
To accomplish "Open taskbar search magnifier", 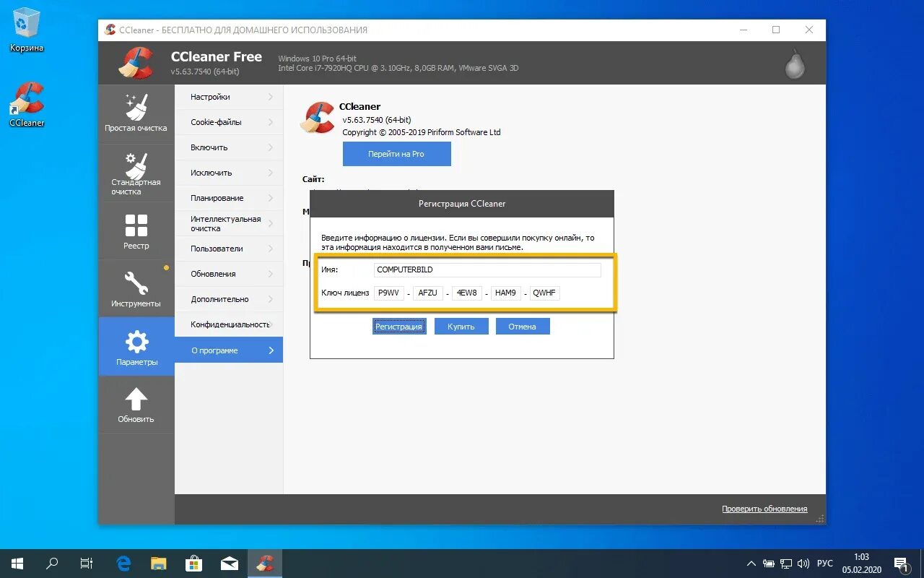I will (52, 564).
